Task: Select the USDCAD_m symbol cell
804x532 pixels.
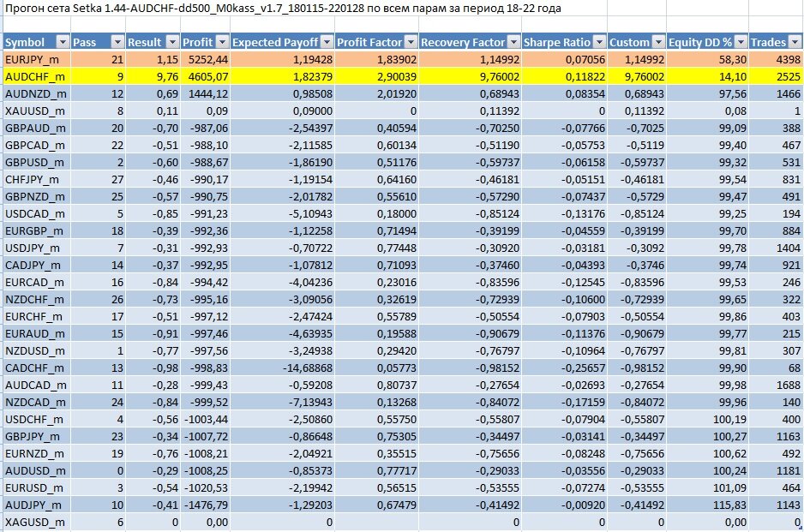Action: pos(37,213)
